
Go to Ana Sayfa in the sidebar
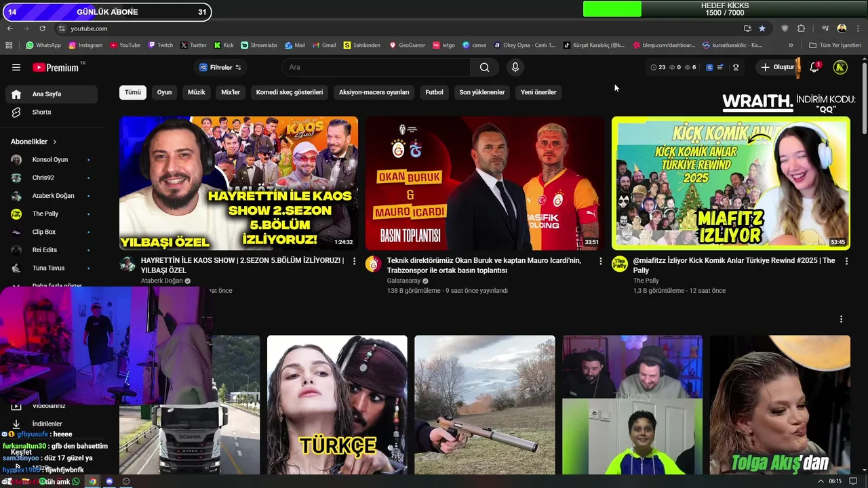(52, 94)
